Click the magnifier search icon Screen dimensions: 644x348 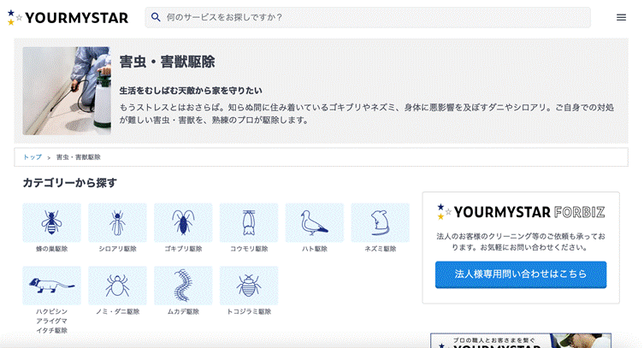coord(156,17)
